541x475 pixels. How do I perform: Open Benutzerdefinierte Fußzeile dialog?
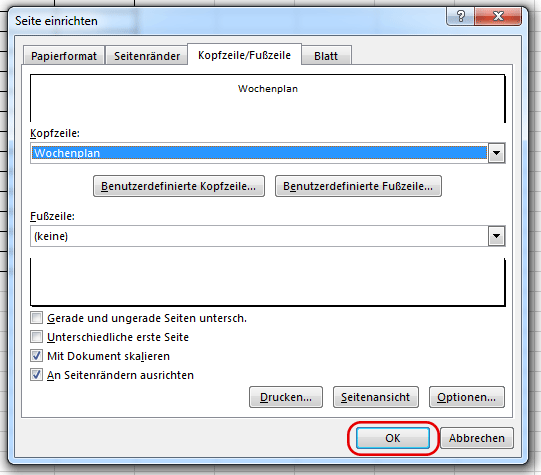tap(358, 186)
